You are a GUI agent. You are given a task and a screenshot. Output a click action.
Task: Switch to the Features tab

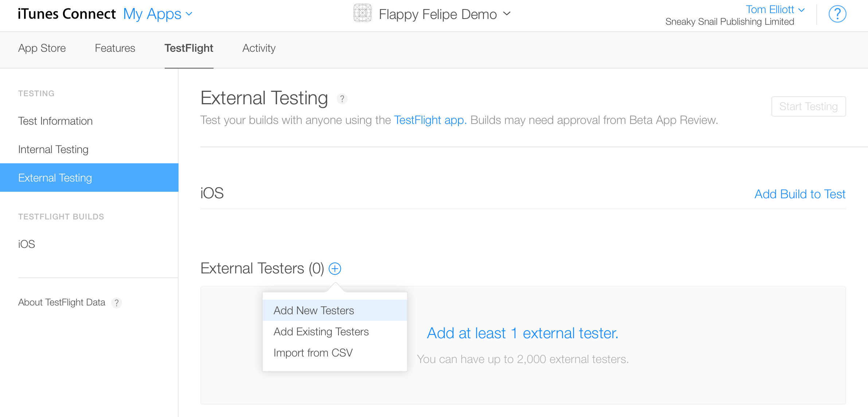(x=115, y=48)
